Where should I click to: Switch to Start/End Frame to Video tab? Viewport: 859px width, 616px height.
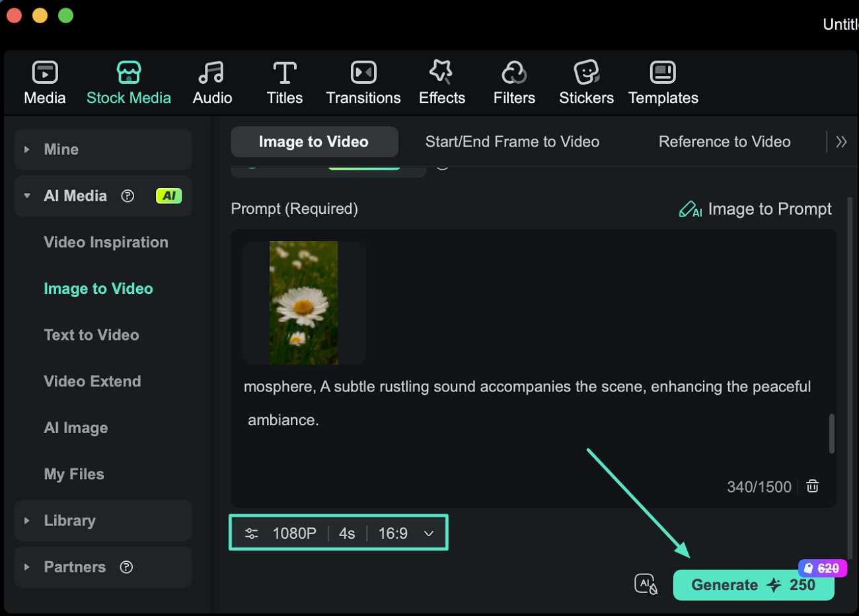(x=512, y=142)
